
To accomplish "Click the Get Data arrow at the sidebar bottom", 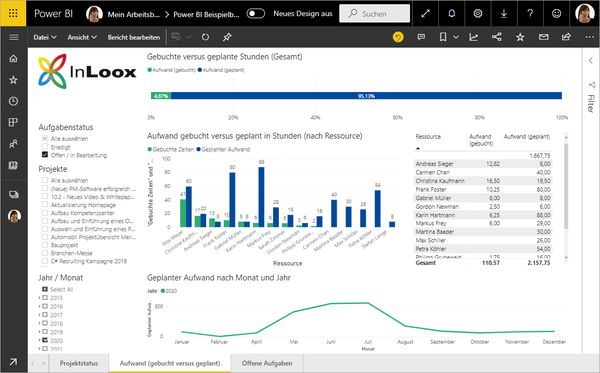I will coord(13,362).
